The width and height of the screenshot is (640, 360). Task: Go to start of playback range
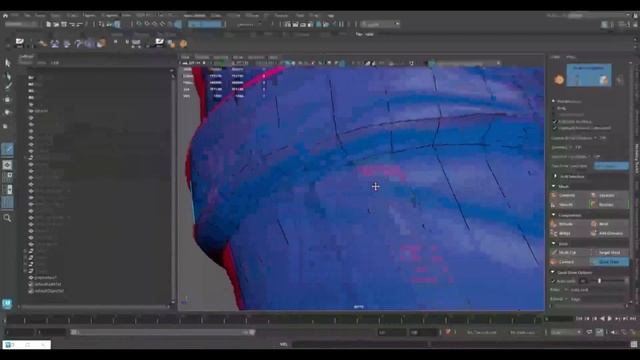(x=579, y=318)
